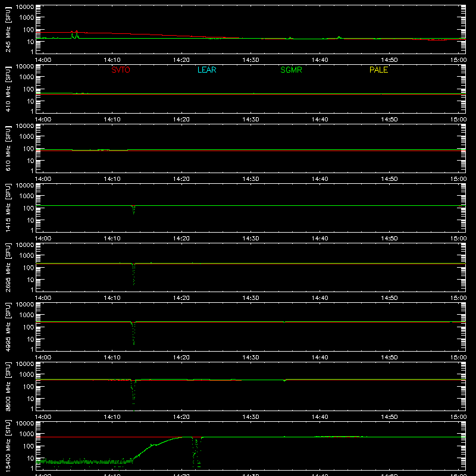
Task: Click 14:30 tick label under 245 MHz panel
Action: click(250, 60)
